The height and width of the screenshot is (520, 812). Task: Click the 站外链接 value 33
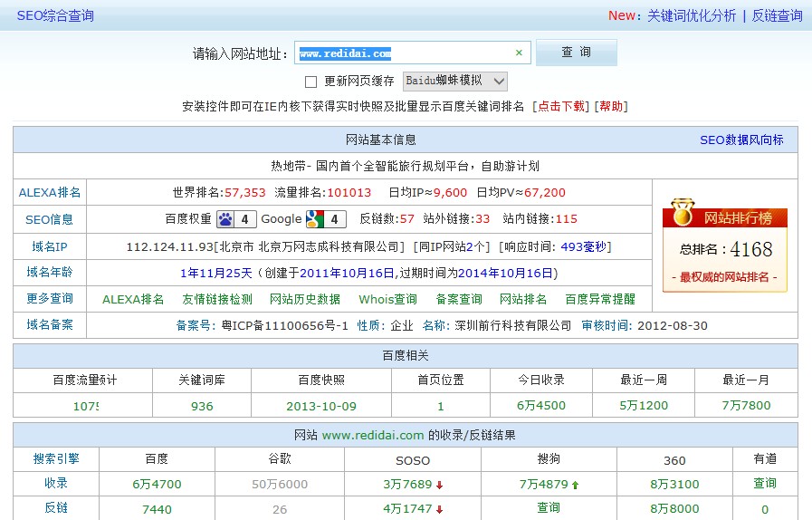tap(482, 219)
